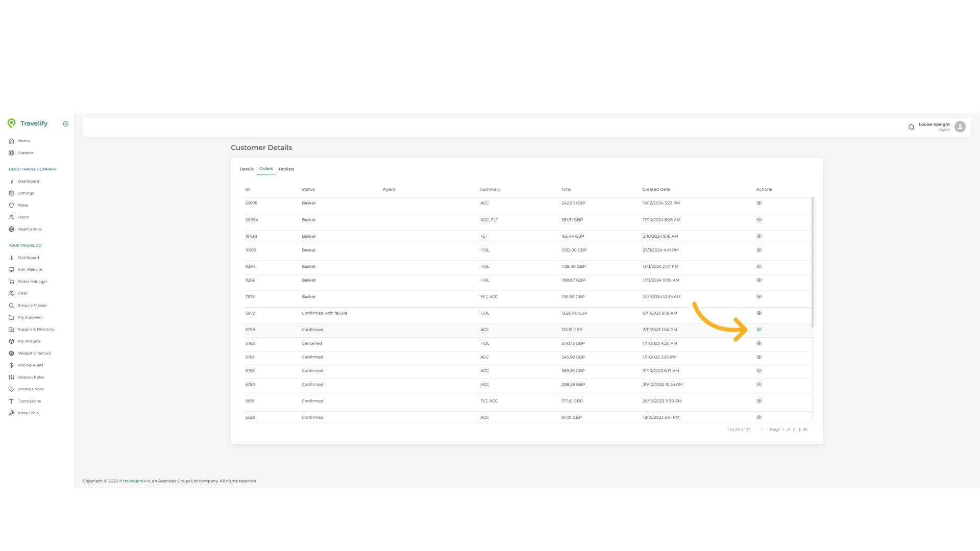Click the Pricing Rules dollar icon
Image resolution: width=980 pixels, height=551 pixels.
coord(11,365)
